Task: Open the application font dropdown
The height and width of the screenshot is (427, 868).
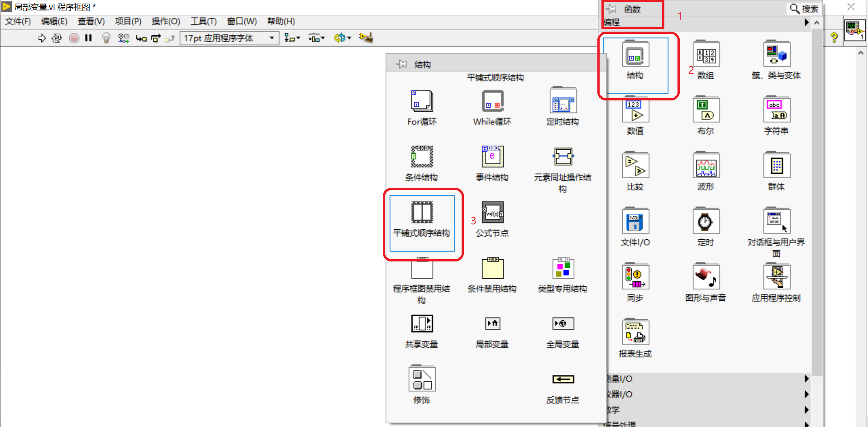Action: [272, 38]
